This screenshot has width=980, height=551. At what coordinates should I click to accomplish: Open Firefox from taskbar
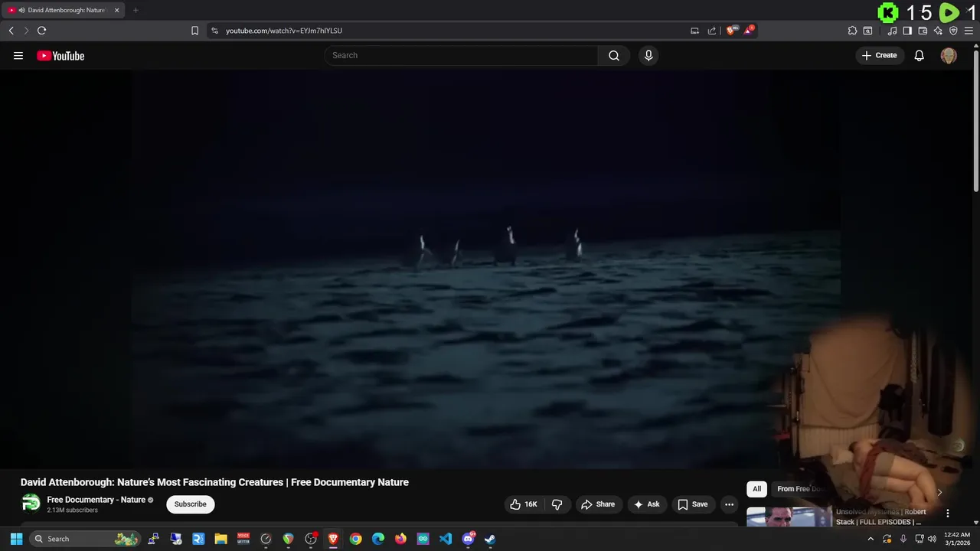coord(400,539)
